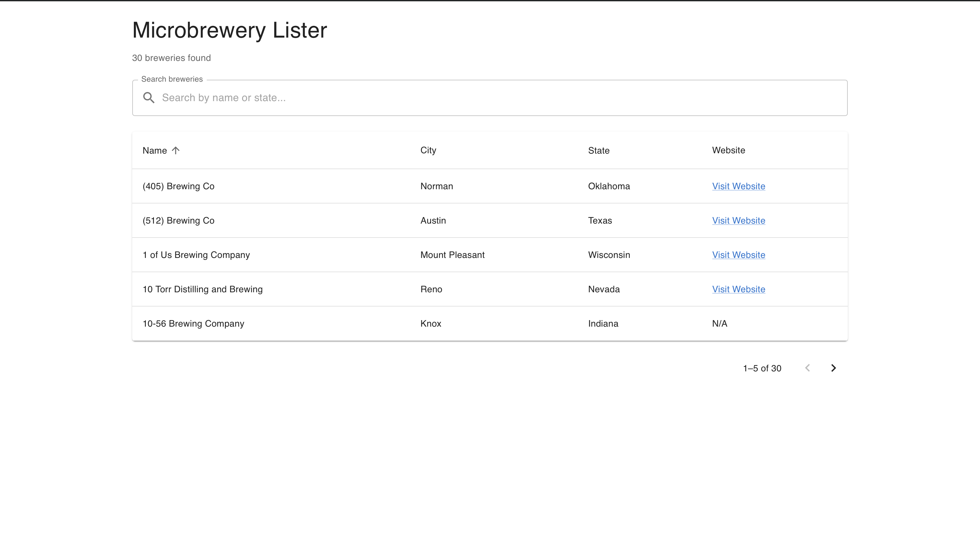The image size is (980, 558).
Task: Open 1 of Us Brewing website link
Action: [738, 255]
